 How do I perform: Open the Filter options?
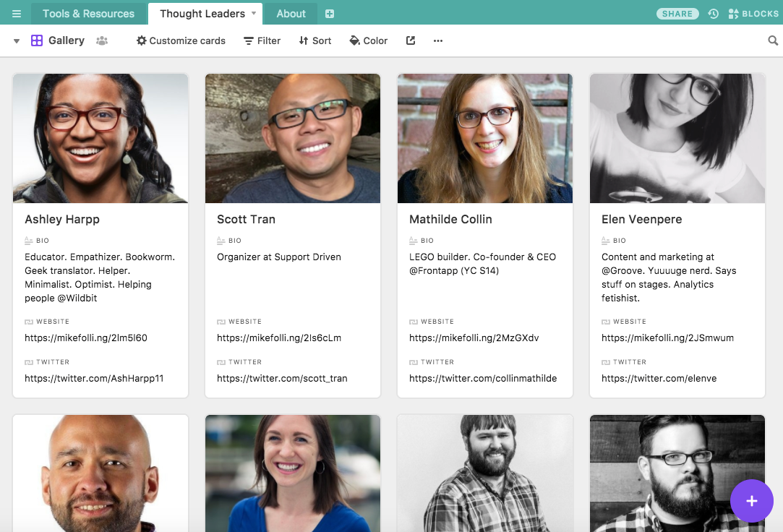pyautogui.click(x=262, y=40)
